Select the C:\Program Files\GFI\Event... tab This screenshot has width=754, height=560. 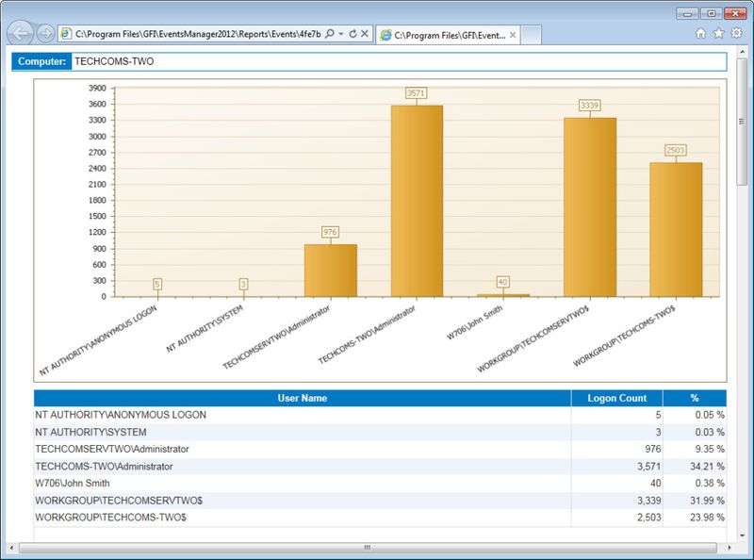click(449, 35)
